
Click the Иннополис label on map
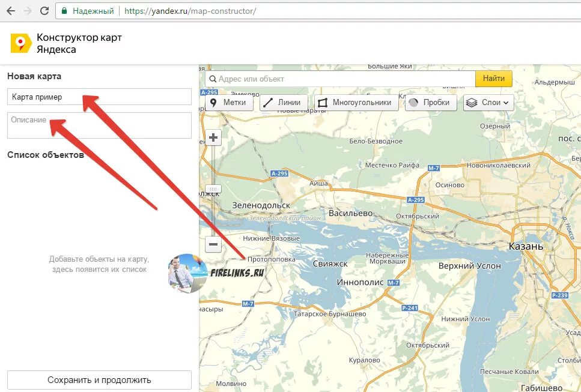[360, 282]
